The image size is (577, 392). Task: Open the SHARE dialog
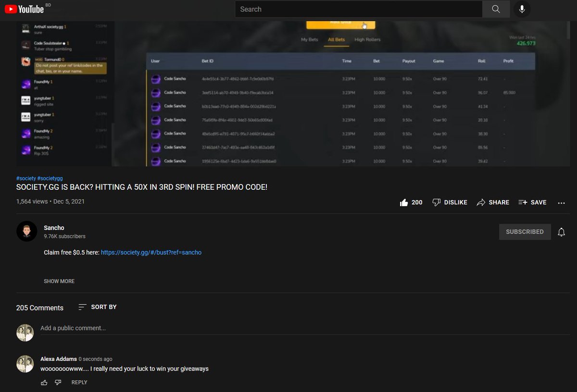[x=492, y=203]
